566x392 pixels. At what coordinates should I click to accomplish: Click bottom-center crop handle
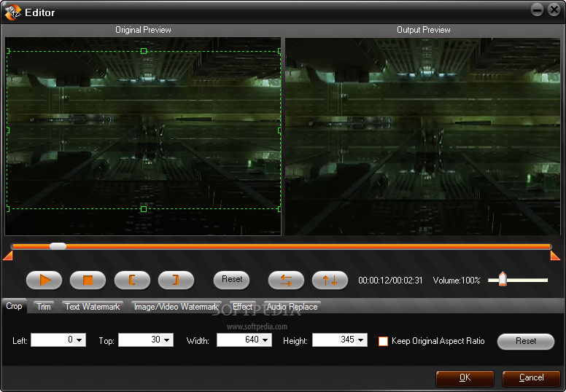point(144,209)
